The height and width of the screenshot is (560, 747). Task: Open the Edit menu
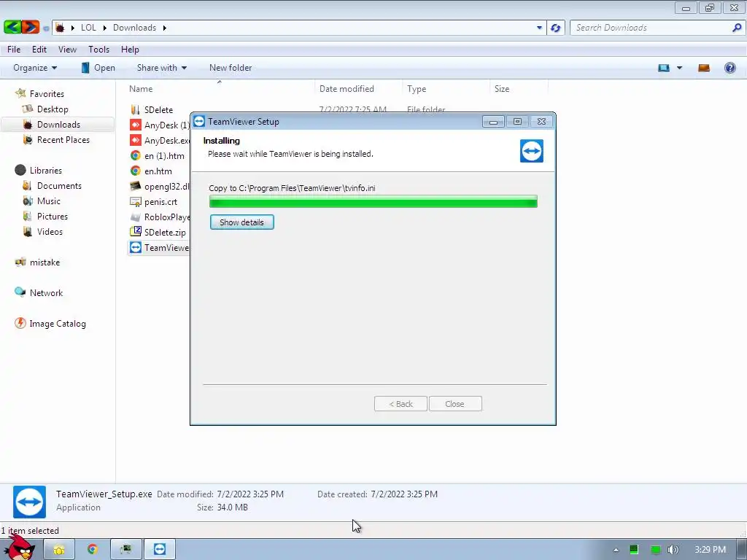39,49
